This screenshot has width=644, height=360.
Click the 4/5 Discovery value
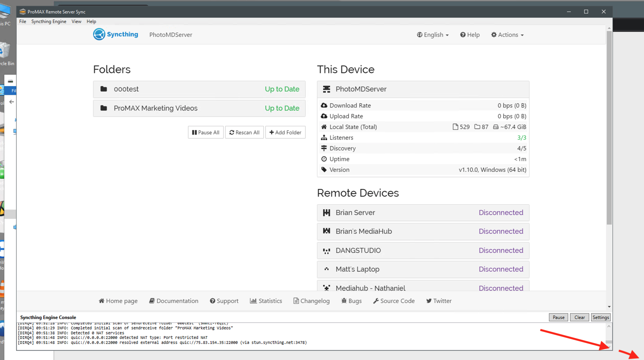[x=521, y=148]
